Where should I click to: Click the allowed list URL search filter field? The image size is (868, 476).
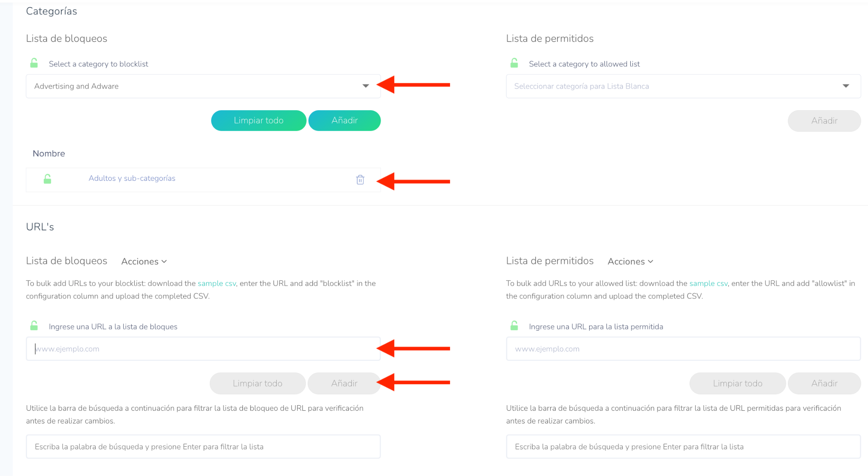[x=683, y=446]
